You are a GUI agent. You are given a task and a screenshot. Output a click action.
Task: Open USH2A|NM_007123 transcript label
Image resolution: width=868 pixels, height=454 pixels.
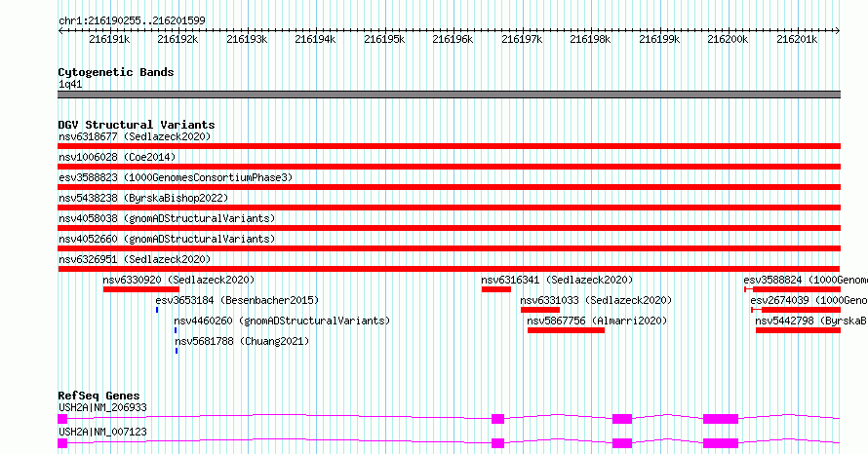103,432
